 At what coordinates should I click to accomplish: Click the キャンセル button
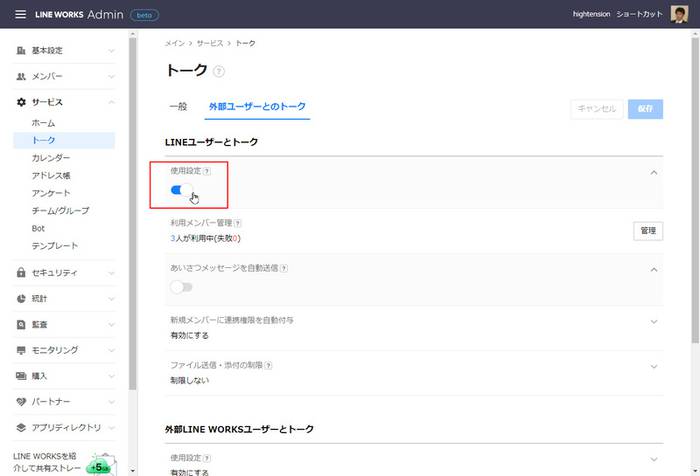point(597,109)
